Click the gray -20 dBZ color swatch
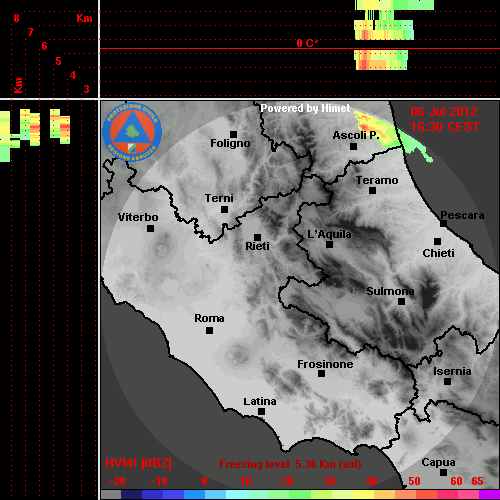Viewport: 500px width, 500px height. coord(111,495)
